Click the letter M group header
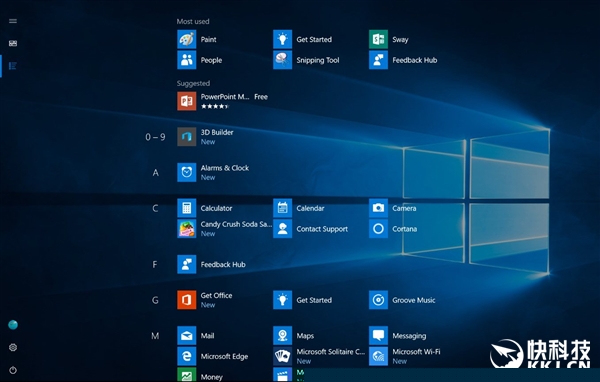This screenshot has width=600, height=382. click(155, 336)
